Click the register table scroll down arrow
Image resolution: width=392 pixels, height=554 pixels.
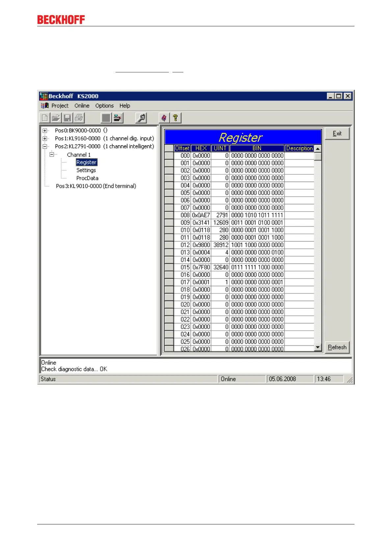click(x=318, y=347)
